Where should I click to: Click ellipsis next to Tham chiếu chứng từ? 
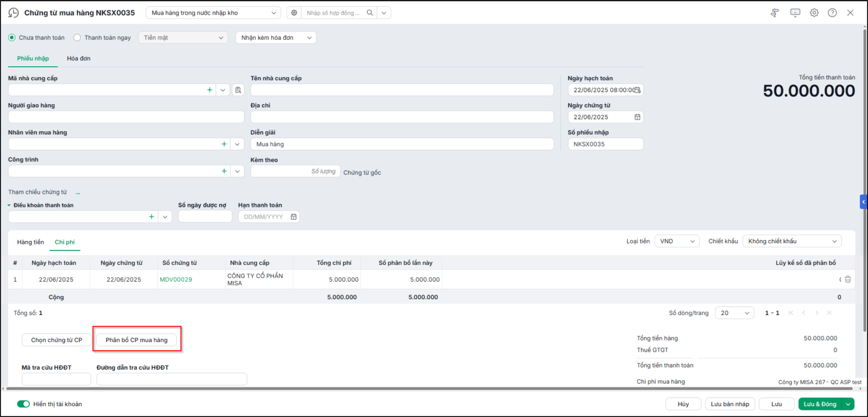[78, 192]
